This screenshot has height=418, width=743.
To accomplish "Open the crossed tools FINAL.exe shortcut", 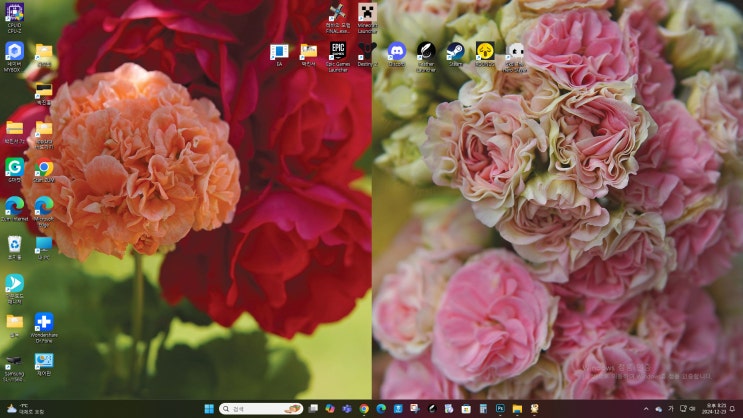I will tap(338, 18).
